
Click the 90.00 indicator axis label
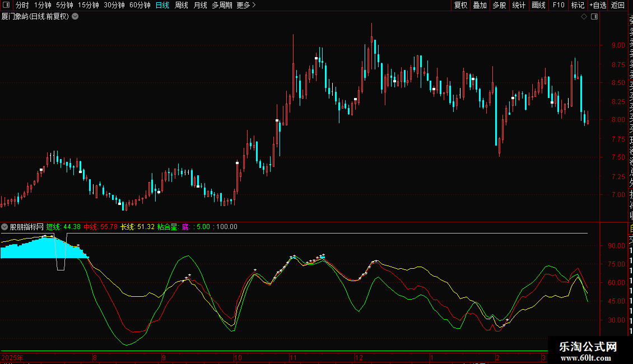(616, 245)
